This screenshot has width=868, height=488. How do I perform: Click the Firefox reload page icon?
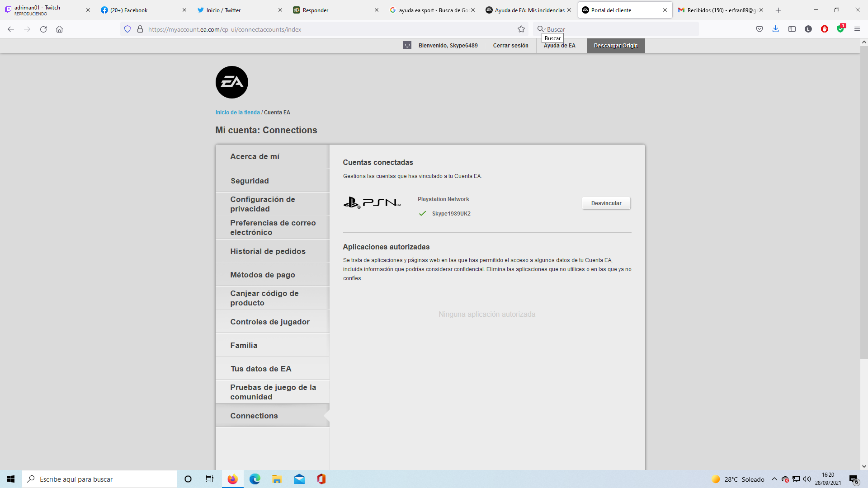pyautogui.click(x=43, y=29)
